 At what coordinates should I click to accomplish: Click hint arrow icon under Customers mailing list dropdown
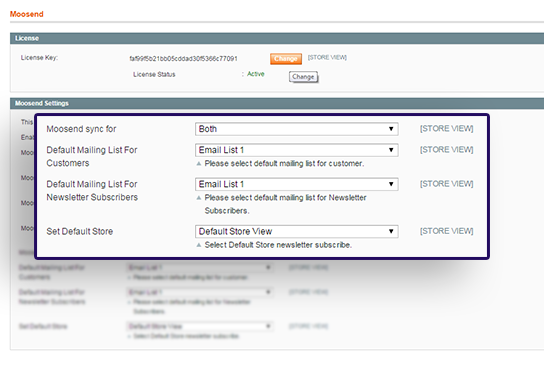click(x=199, y=163)
